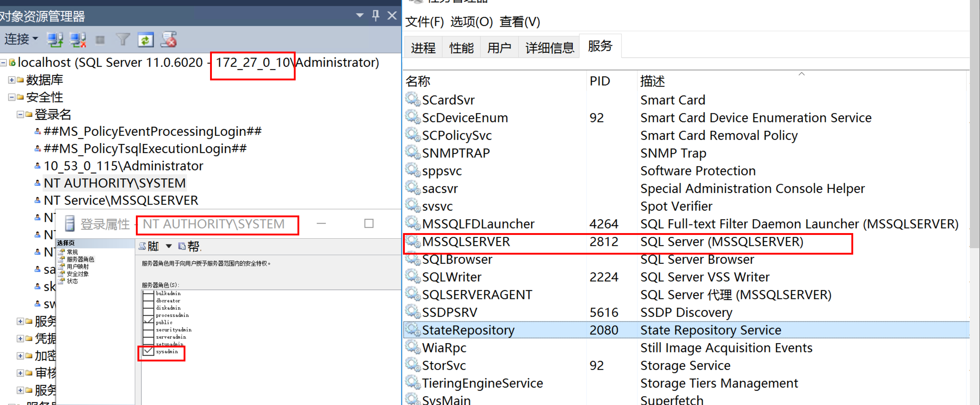Switch to the 用户 tab

499,48
